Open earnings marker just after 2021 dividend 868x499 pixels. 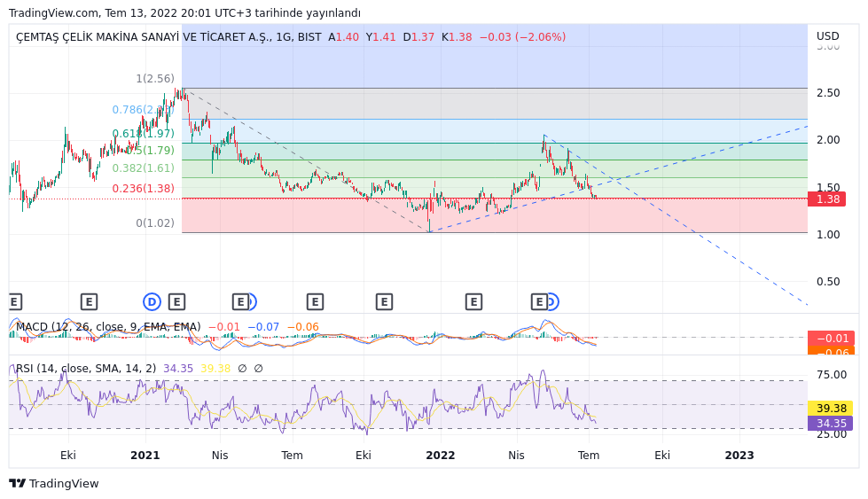176,302
